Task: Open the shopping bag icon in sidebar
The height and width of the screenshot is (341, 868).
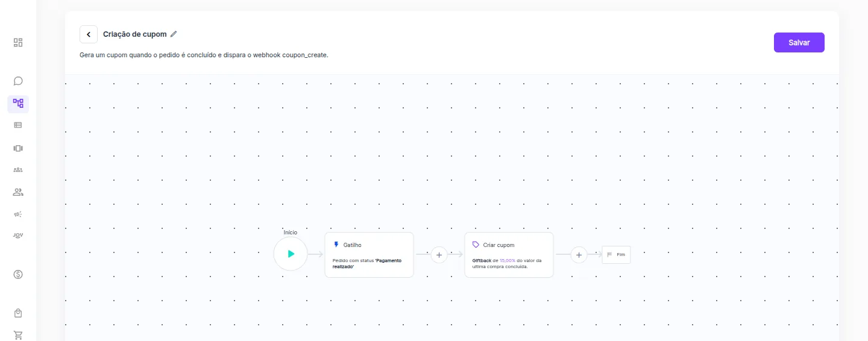Action: [x=18, y=313]
